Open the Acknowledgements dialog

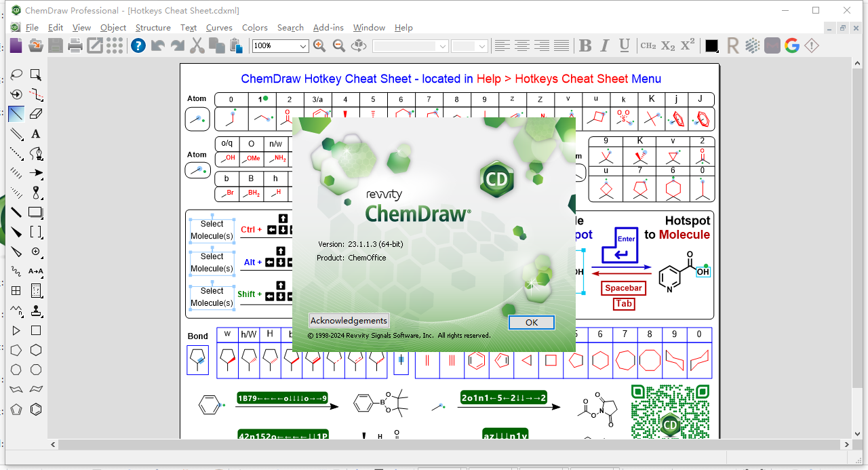click(349, 320)
